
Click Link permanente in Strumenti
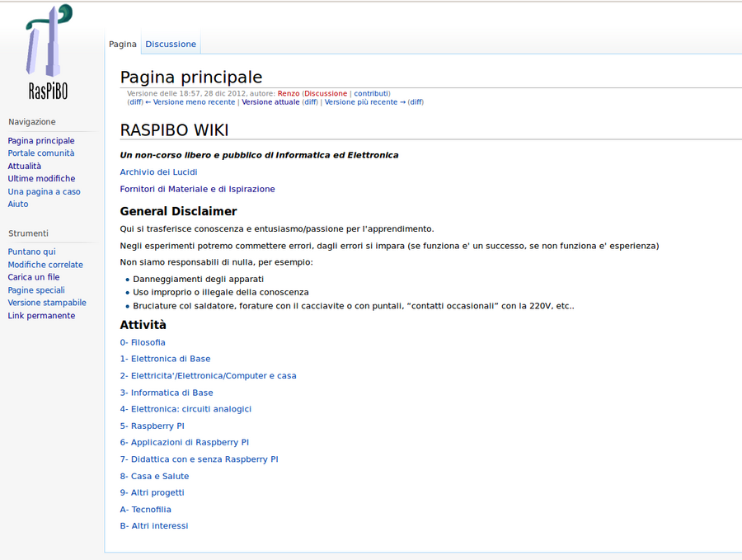point(41,316)
